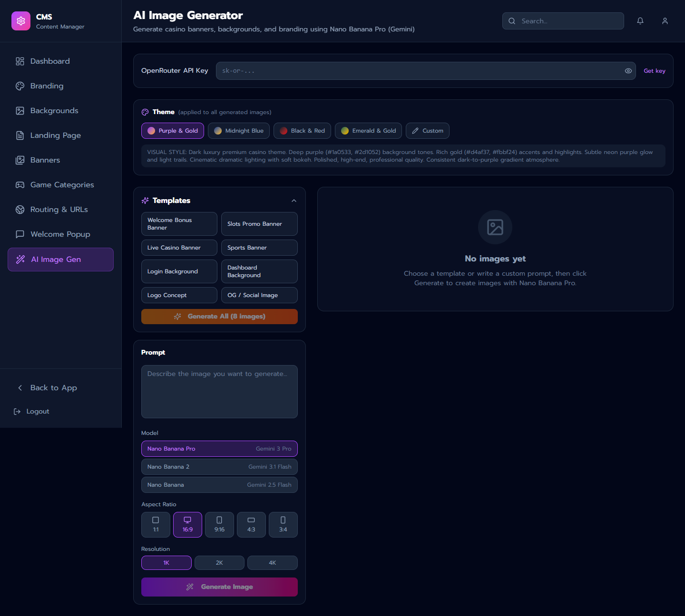685x616 pixels.
Task: Open notifications bell icon
Action: pos(640,21)
